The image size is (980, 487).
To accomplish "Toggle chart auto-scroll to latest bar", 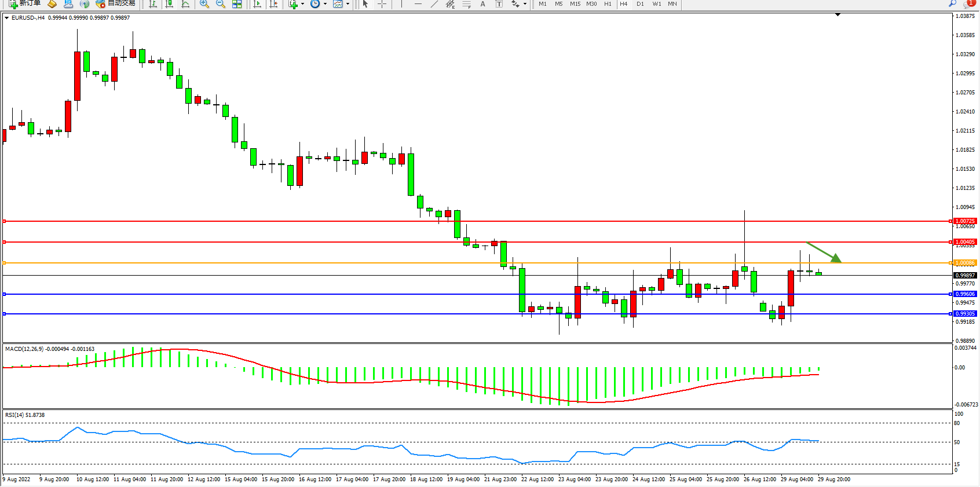I will (x=258, y=3).
